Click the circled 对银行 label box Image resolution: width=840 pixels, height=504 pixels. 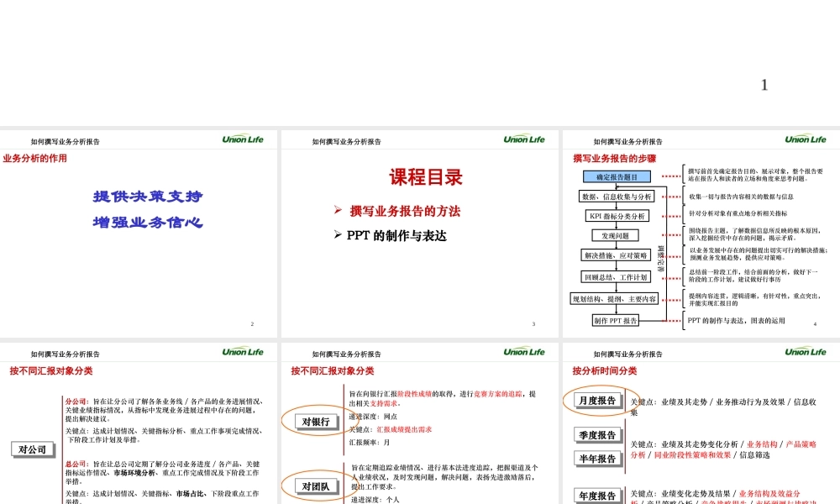[x=316, y=422]
